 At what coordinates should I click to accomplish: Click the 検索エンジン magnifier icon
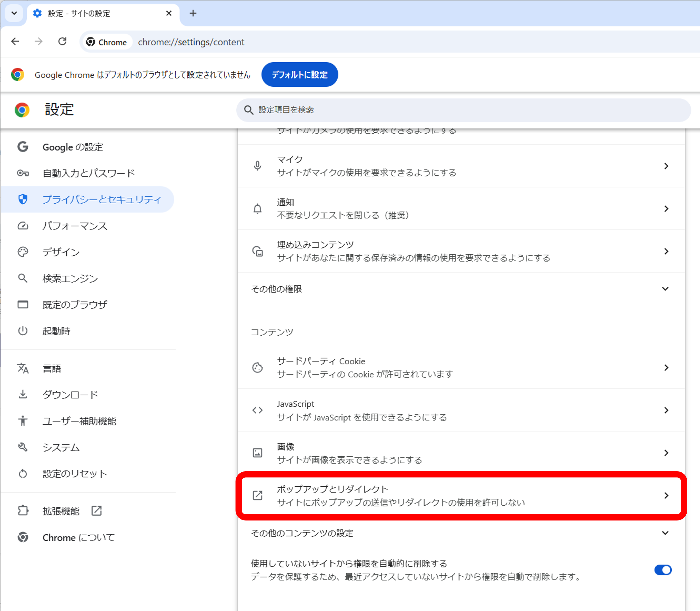23,278
